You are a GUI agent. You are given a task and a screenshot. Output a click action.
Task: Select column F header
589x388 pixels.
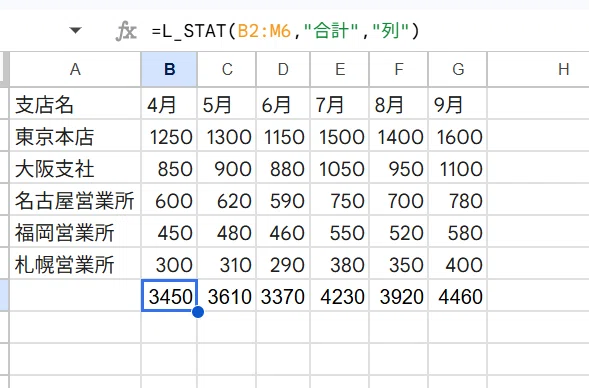[x=399, y=69]
